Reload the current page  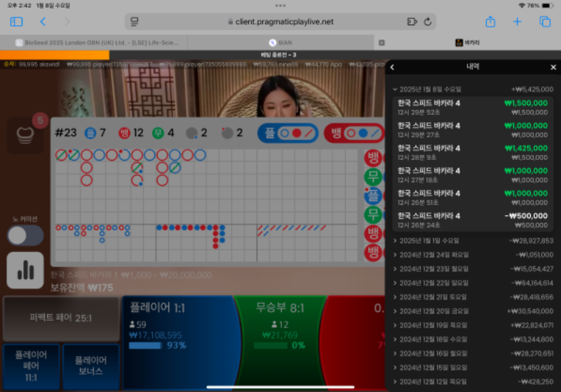click(428, 22)
